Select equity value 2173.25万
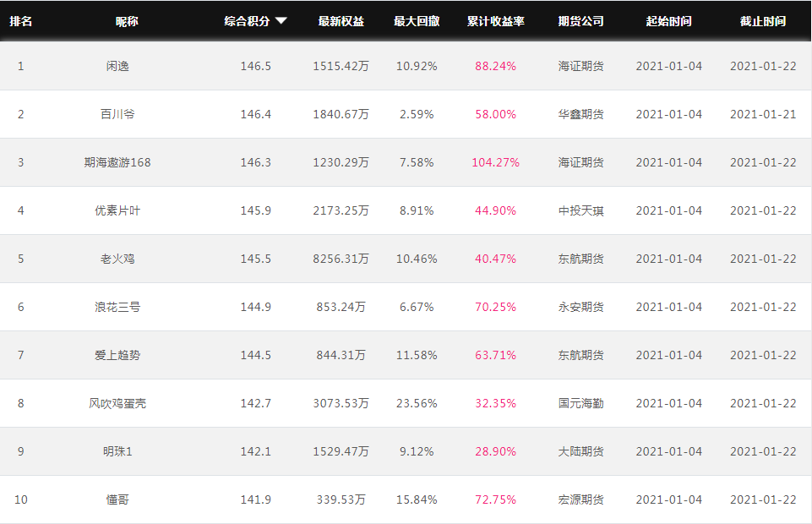The image size is (812, 524). [x=341, y=210]
